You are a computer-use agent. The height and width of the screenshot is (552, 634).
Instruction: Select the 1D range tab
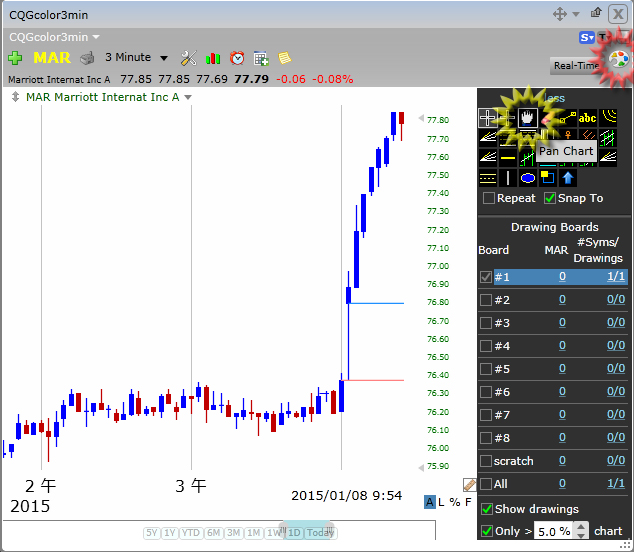(x=294, y=533)
